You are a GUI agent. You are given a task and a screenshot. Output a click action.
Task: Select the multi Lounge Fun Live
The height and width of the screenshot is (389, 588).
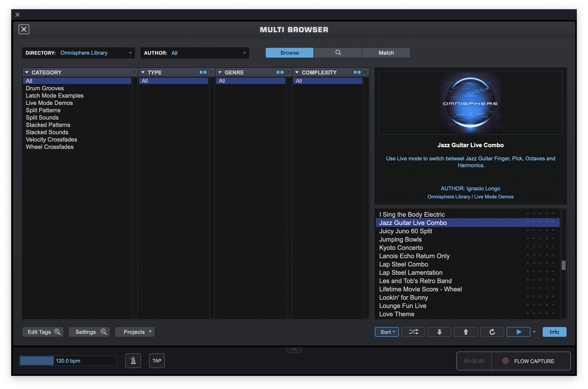(467, 306)
